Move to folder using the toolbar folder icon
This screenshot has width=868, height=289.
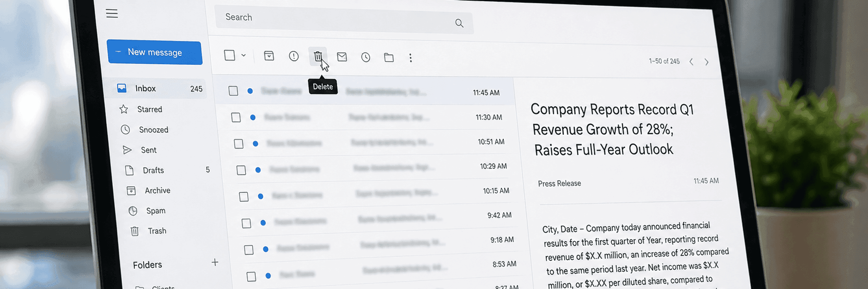click(389, 58)
